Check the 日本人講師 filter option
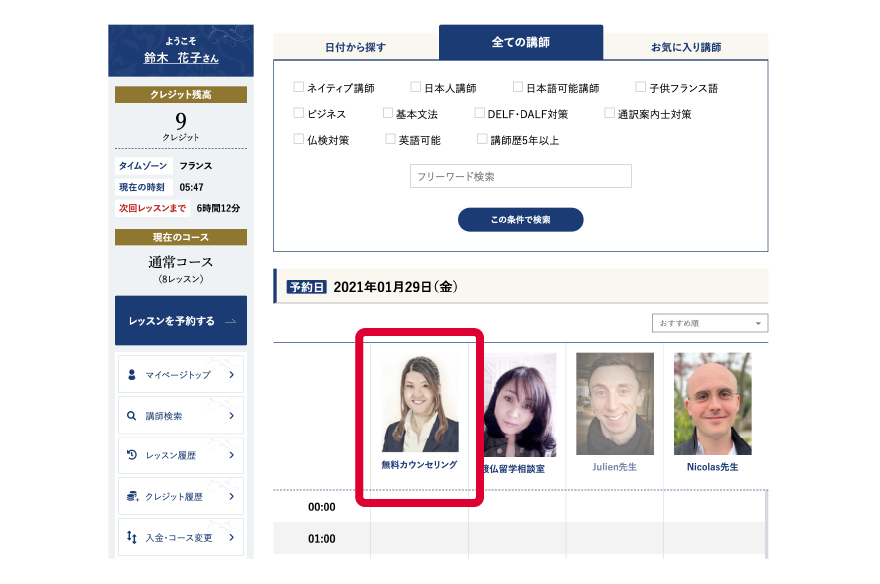This screenshot has height=584, width=880. tap(415, 87)
